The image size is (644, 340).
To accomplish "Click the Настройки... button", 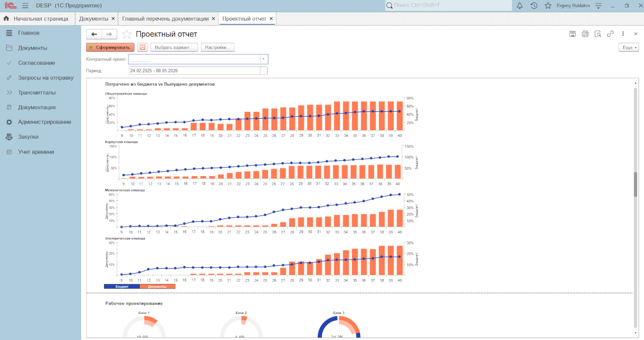I will pyautogui.click(x=217, y=47).
